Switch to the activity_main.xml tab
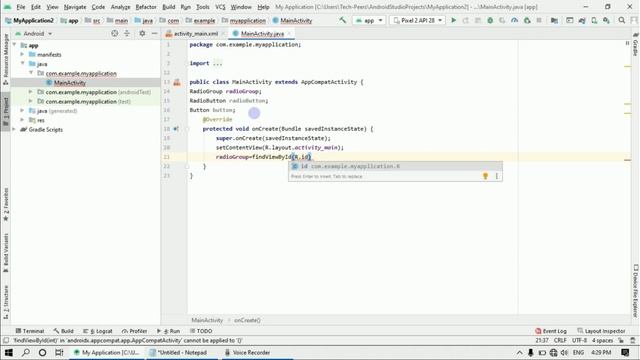 click(x=196, y=33)
